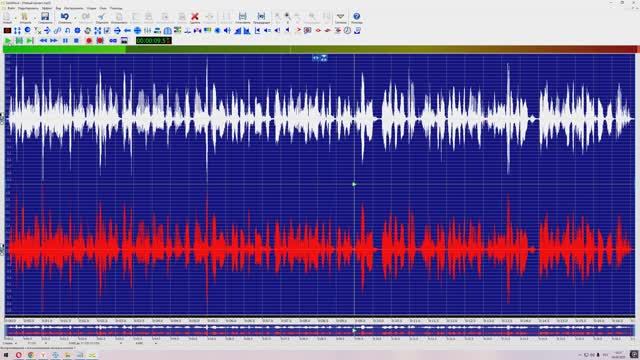The image size is (640, 360).
Task: Expand the dropdown arrow beside Undo
Action: coord(75,17)
